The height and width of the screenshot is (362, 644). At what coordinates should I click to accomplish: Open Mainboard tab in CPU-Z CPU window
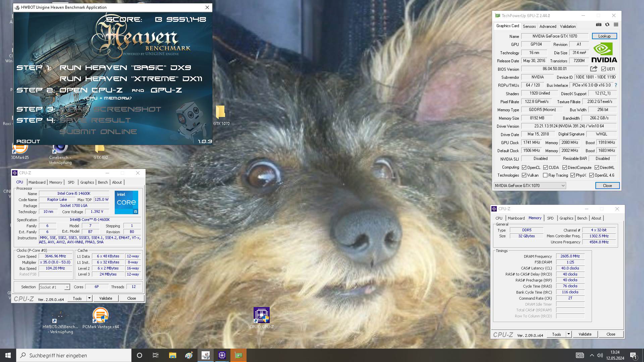click(x=37, y=182)
